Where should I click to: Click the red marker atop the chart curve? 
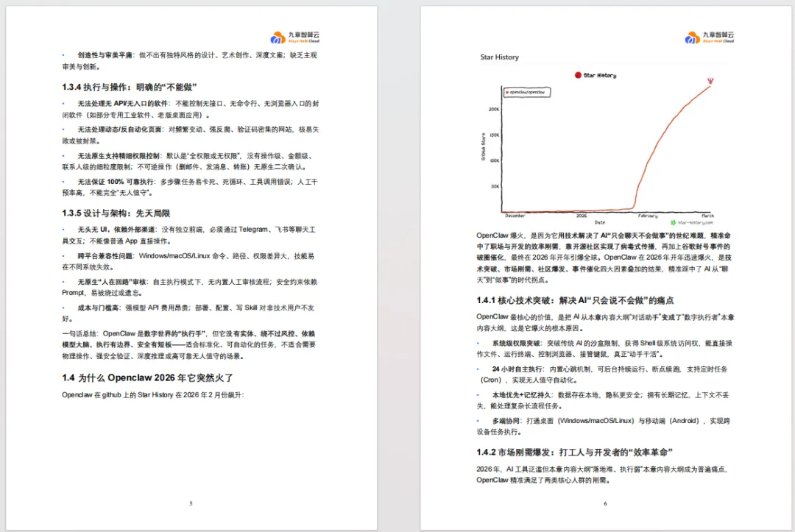coord(710,81)
